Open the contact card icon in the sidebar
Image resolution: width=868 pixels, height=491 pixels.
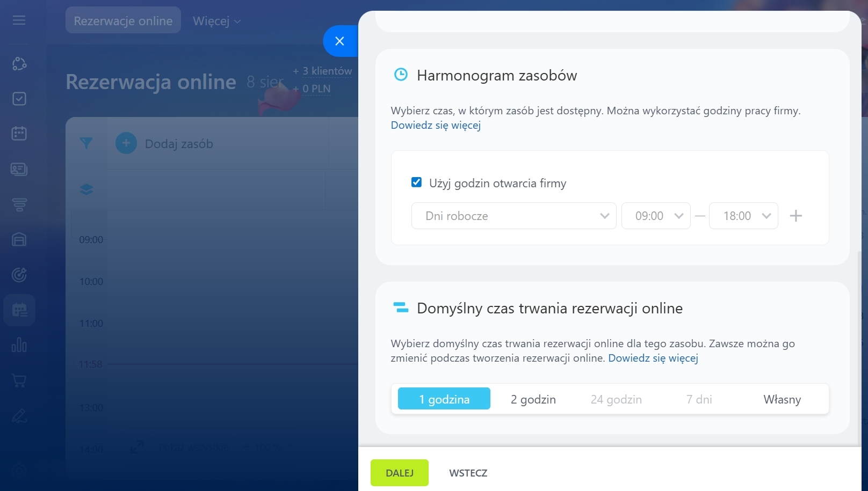click(x=19, y=169)
